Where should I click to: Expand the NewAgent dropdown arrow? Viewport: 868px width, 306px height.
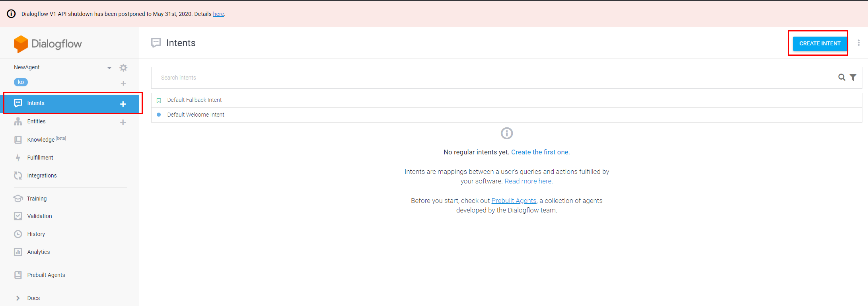click(x=109, y=68)
